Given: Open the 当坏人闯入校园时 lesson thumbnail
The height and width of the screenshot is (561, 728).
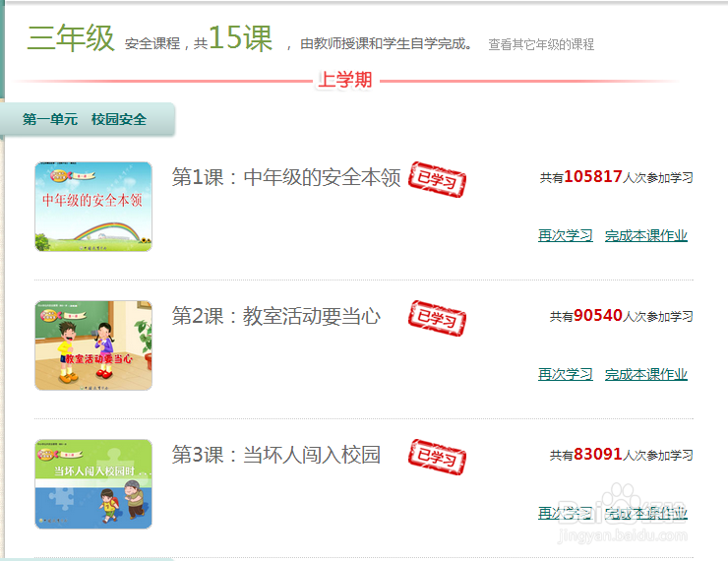Looking at the screenshot, I should coord(93,484).
